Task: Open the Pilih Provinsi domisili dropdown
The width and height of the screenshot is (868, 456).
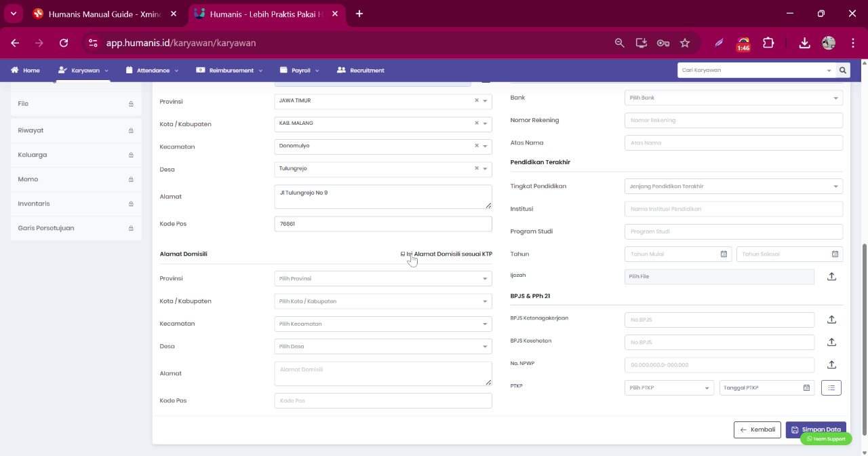Action: tap(383, 278)
